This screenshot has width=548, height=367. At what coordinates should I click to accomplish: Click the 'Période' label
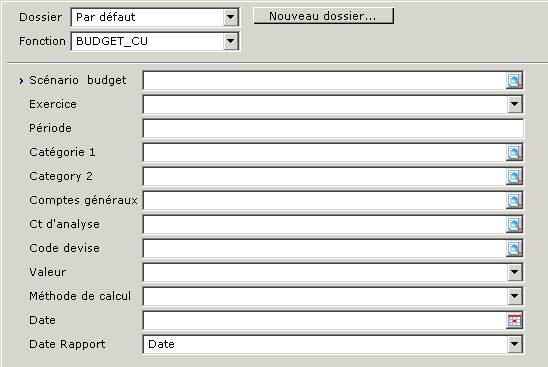coord(50,128)
